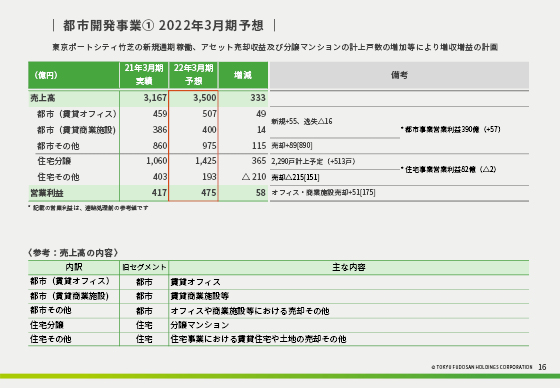Click the remark '住宅事業営業利益82億(△2)'
Screen dimensions: 560x388
(449, 169)
